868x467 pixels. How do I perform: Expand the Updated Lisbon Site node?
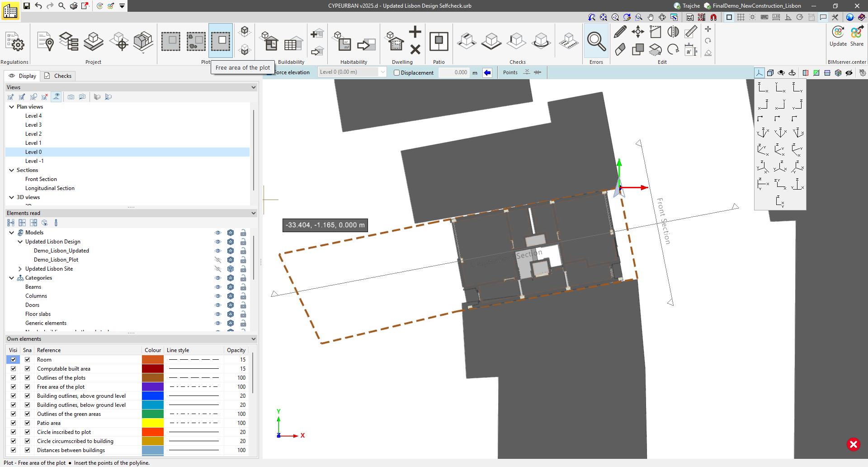pyautogui.click(x=20, y=269)
